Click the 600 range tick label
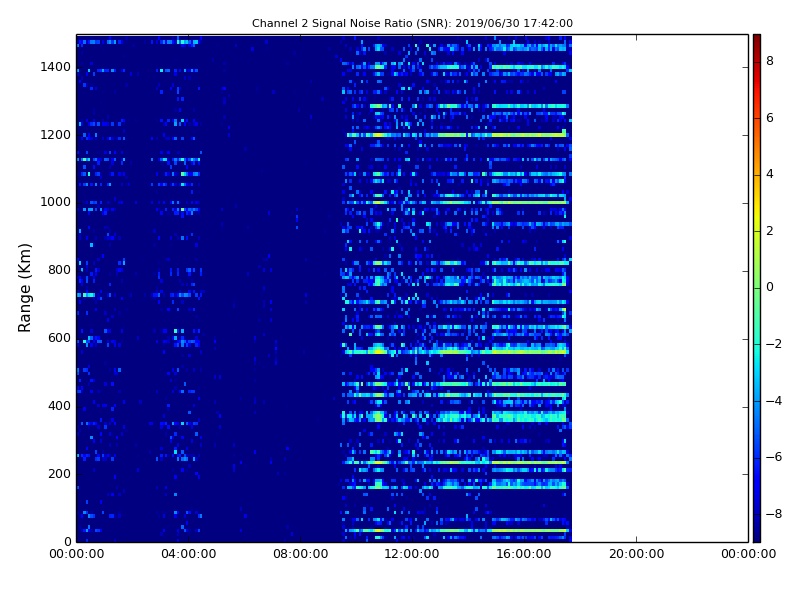The width and height of the screenshot is (800, 600). (x=59, y=338)
